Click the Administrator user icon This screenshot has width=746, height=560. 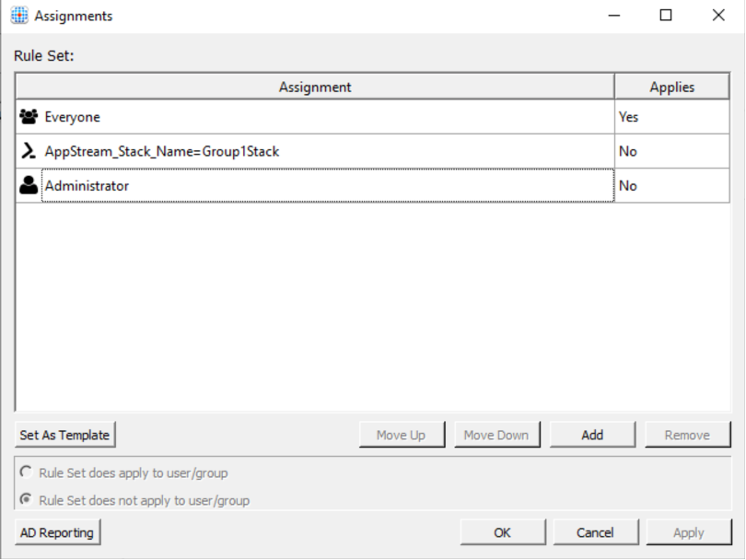[x=28, y=185]
